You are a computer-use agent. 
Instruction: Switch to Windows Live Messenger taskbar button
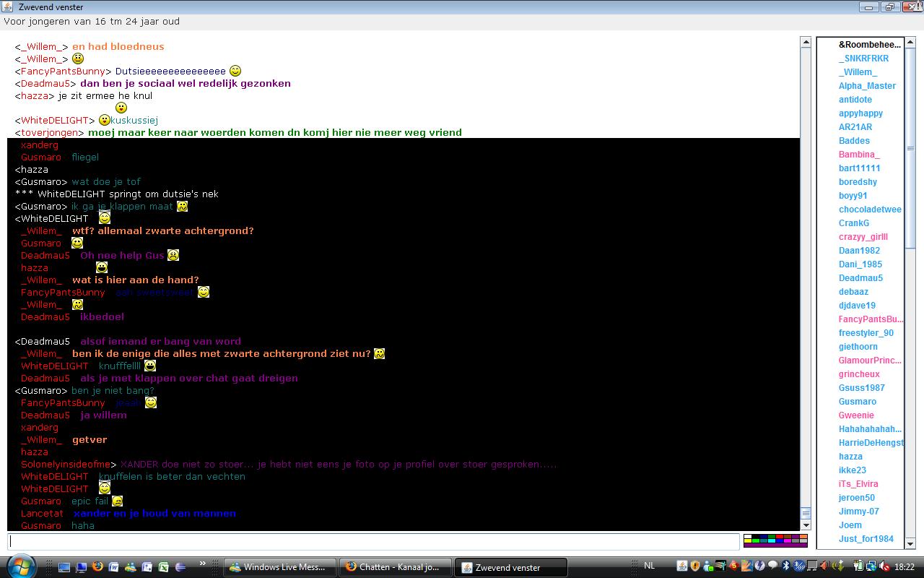click(x=279, y=567)
